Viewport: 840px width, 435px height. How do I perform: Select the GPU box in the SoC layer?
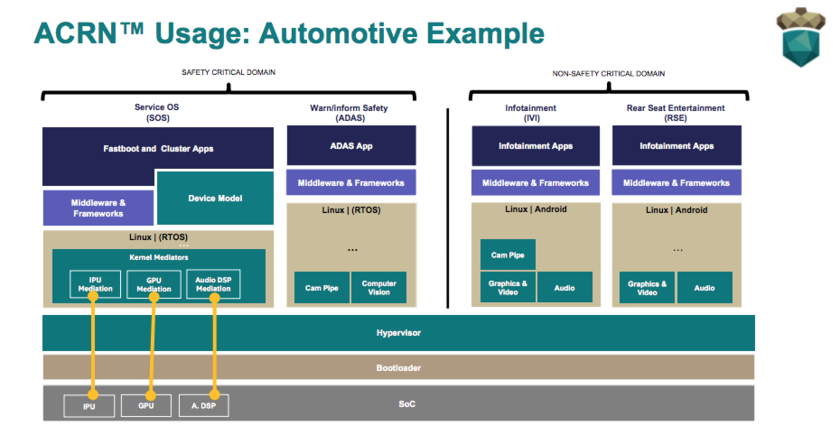click(147, 405)
